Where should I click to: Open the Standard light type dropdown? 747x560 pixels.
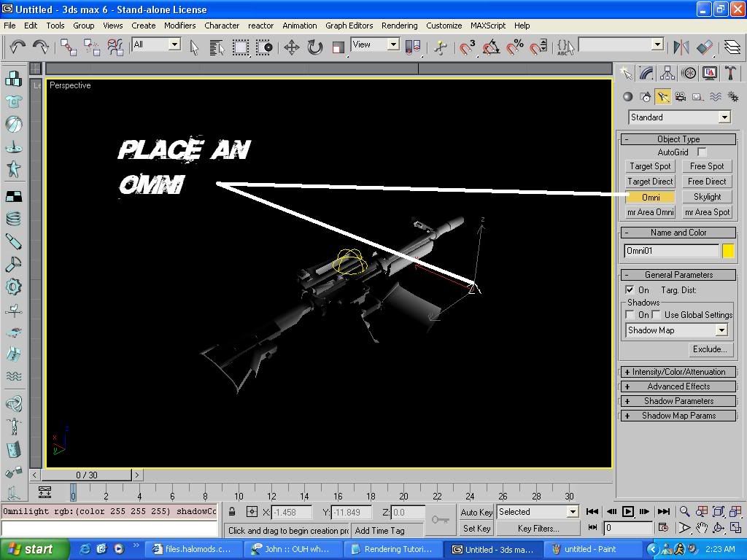(679, 117)
